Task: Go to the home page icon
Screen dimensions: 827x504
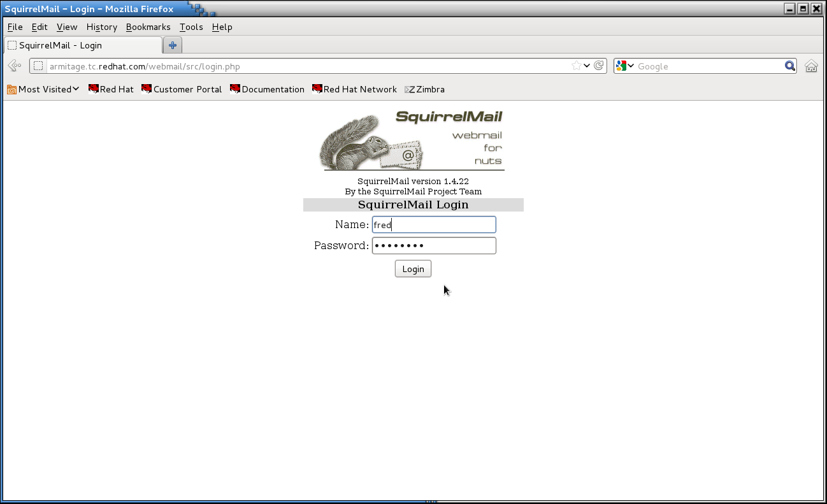Action: pos(811,66)
